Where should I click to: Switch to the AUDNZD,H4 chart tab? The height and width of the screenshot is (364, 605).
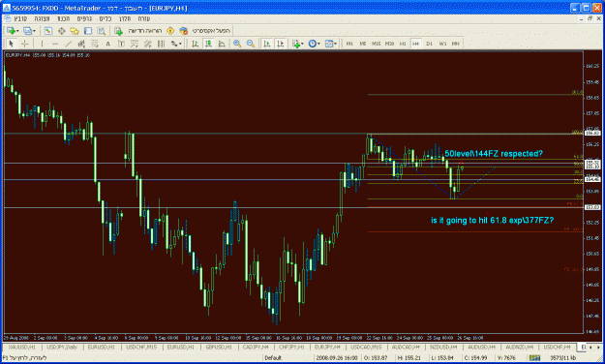pos(520,347)
